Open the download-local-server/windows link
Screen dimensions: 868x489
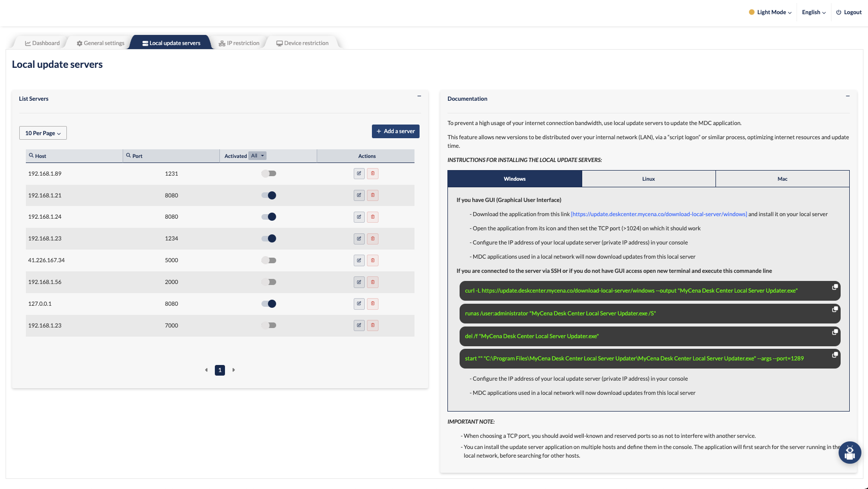coord(659,214)
